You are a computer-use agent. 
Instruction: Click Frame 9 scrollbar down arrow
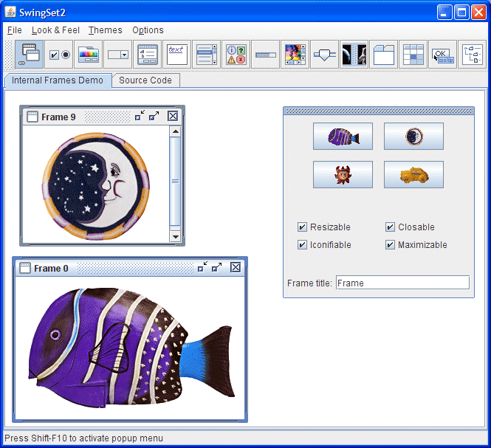(175, 236)
